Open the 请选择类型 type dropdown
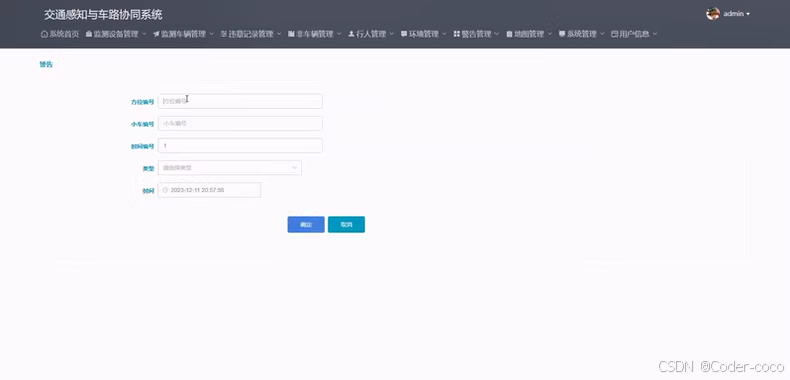The image size is (790, 380). point(230,168)
